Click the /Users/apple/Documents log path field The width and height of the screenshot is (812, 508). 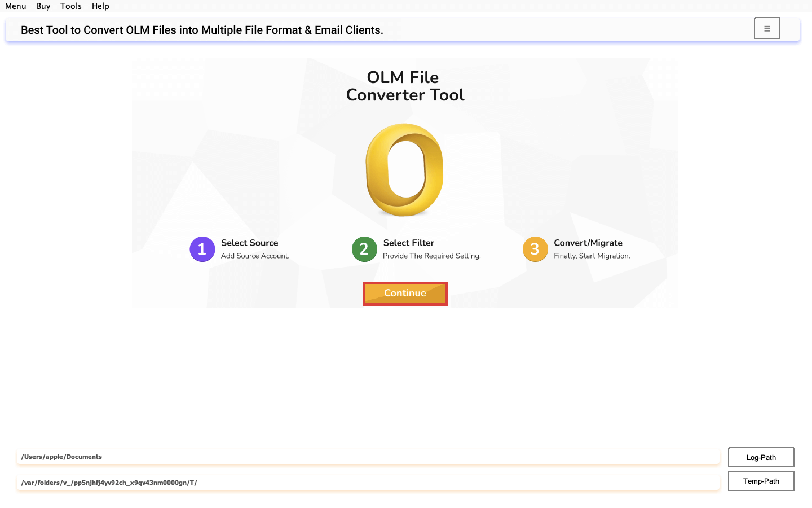click(368, 457)
